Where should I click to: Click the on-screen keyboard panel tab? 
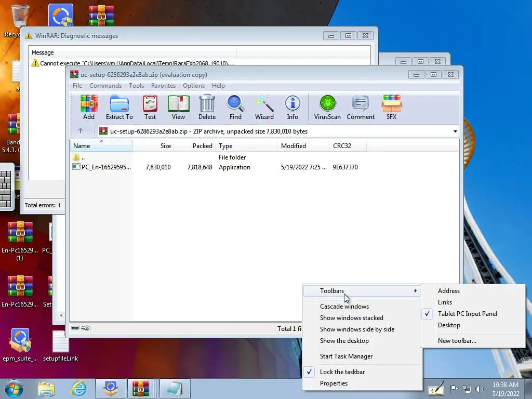point(7,187)
